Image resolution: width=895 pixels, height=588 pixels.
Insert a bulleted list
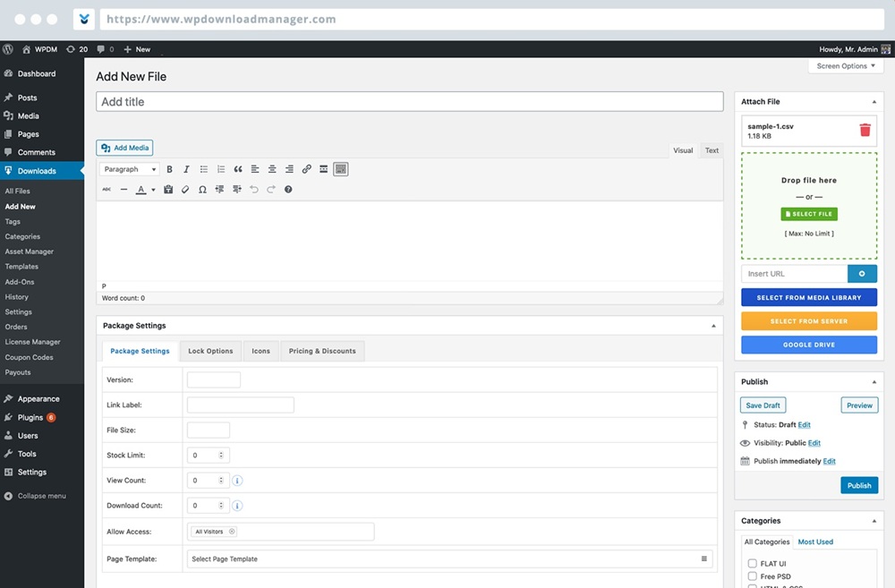click(204, 169)
